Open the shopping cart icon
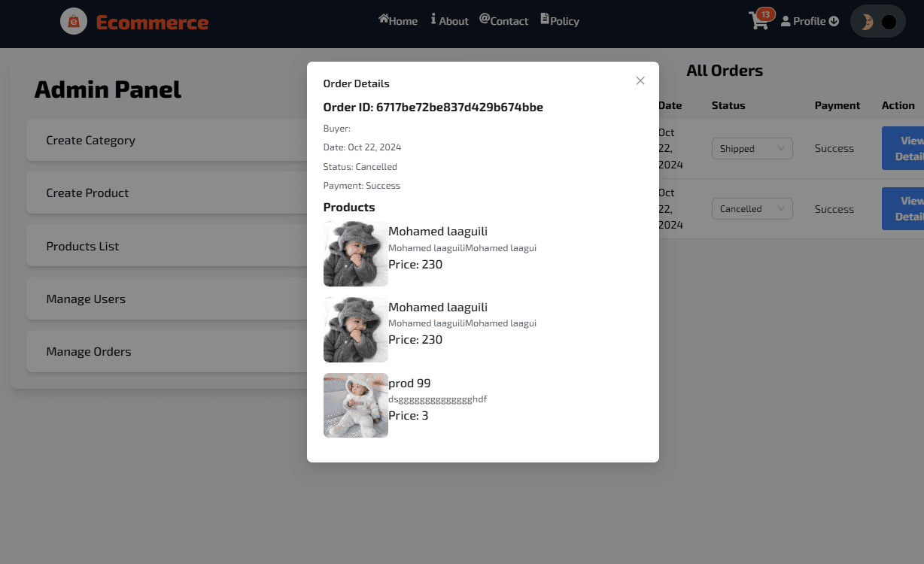This screenshot has height=564, width=924. point(758,21)
